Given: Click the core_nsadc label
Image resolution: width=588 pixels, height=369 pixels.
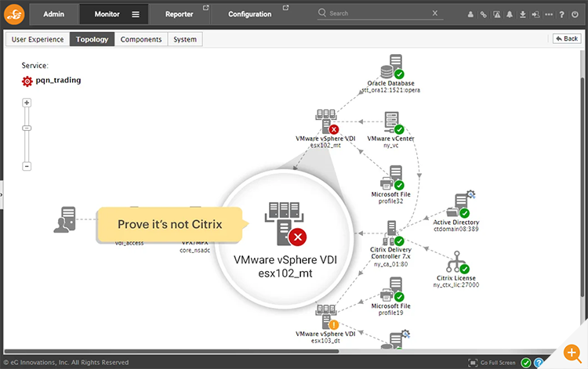Looking at the screenshot, I should (194, 250).
